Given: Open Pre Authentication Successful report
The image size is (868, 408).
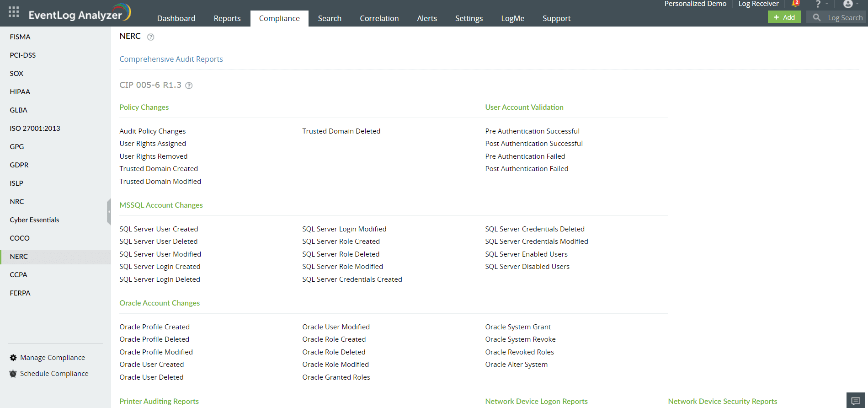Looking at the screenshot, I should [x=533, y=131].
